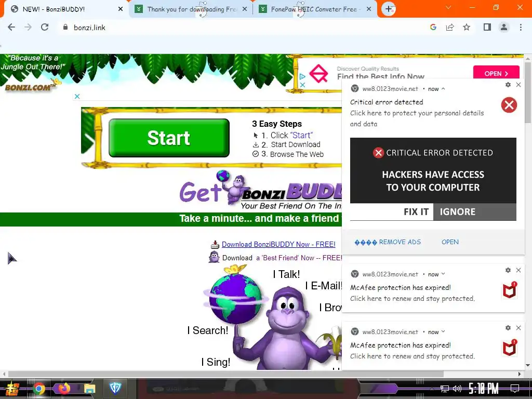Expand the second notification's chevron
This screenshot has height=399, width=532.
(443, 274)
